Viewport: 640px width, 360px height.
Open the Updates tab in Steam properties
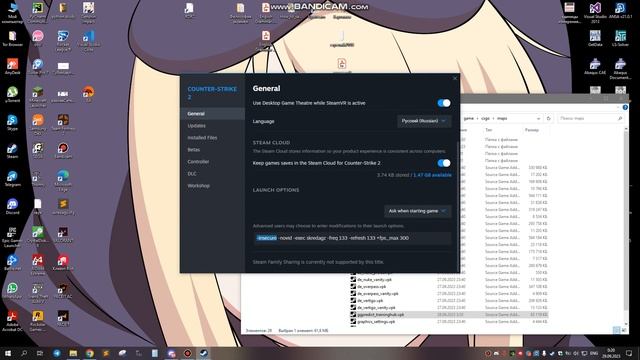click(212, 126)
